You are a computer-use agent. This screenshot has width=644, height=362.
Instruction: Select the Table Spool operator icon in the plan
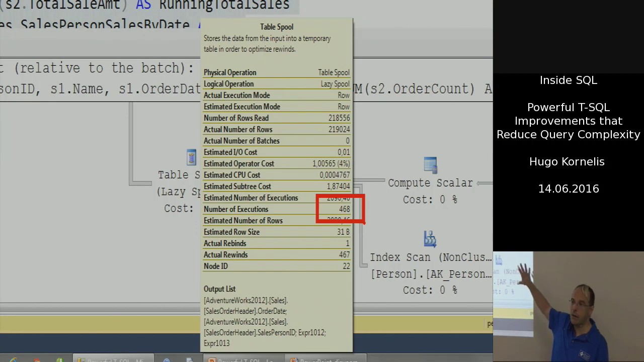(x=191, y=157)
